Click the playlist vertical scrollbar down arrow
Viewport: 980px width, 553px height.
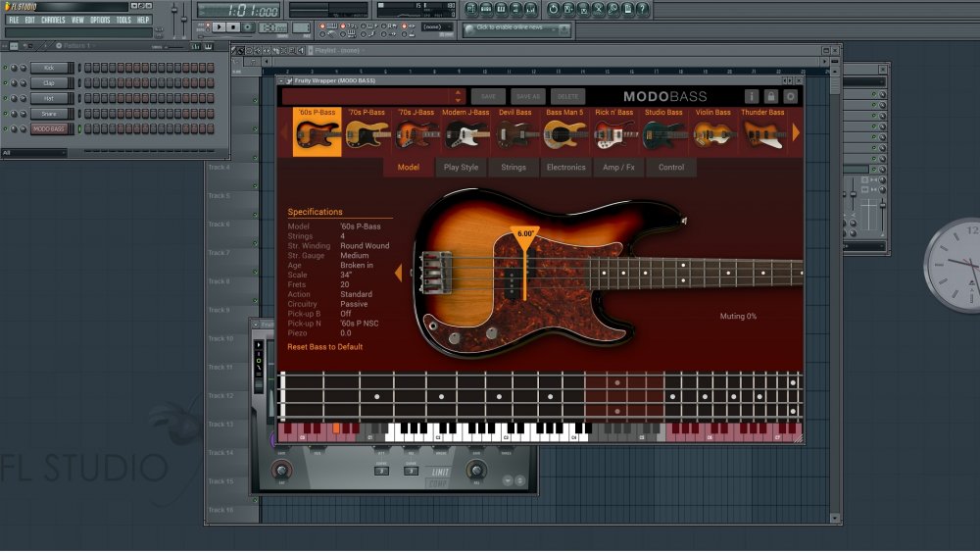834,518
